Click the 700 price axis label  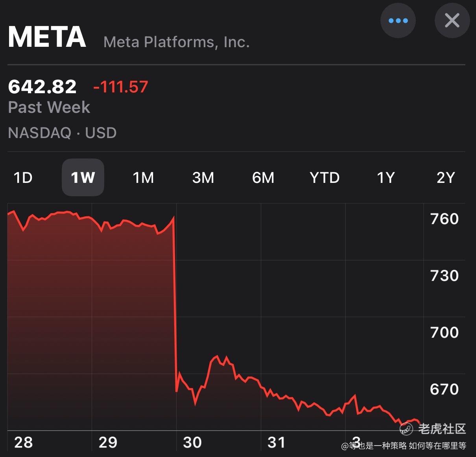[445, 333]
